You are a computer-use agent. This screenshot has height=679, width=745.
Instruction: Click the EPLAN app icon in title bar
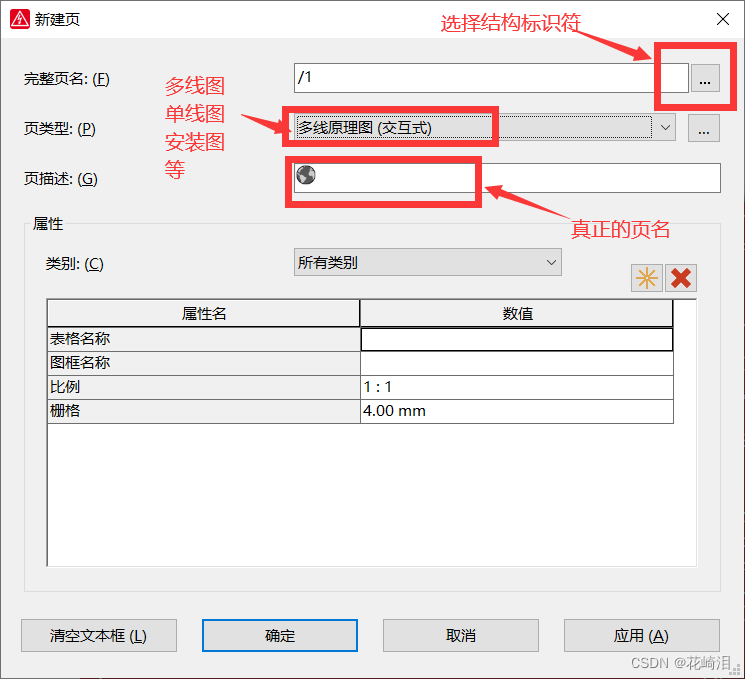(19, 19)
